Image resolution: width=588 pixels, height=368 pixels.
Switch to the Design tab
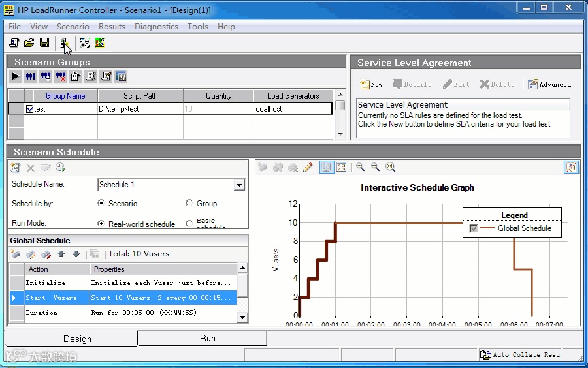(x=71, y=339)
